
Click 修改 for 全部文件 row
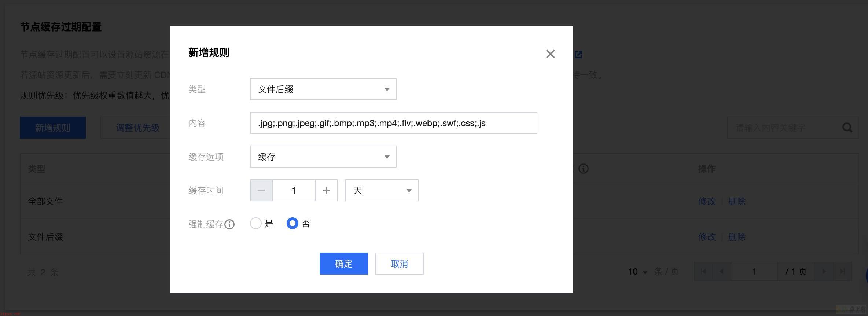[707, 201]
